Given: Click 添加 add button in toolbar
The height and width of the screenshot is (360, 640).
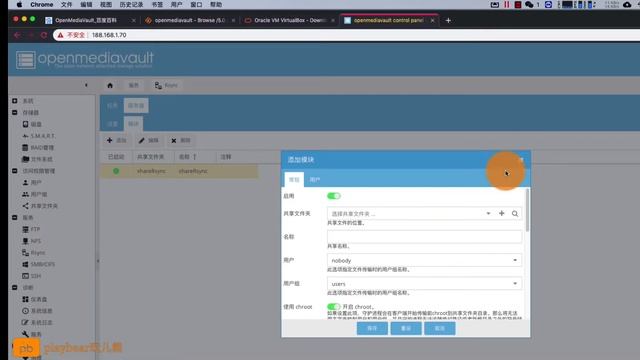Looking at the screenshot, I should (x=117, y=140).
